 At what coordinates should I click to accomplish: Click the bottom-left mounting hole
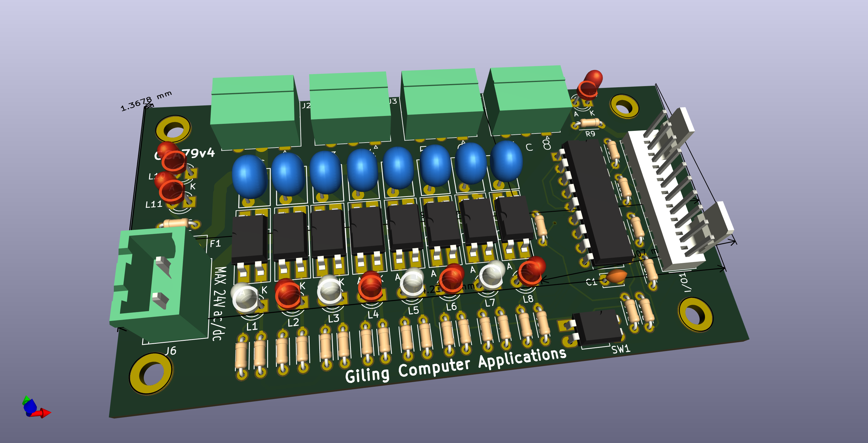(151, 374)
